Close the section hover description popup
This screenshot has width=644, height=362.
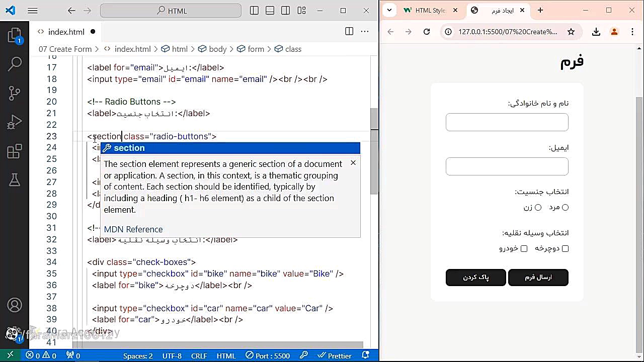[353, 163]
